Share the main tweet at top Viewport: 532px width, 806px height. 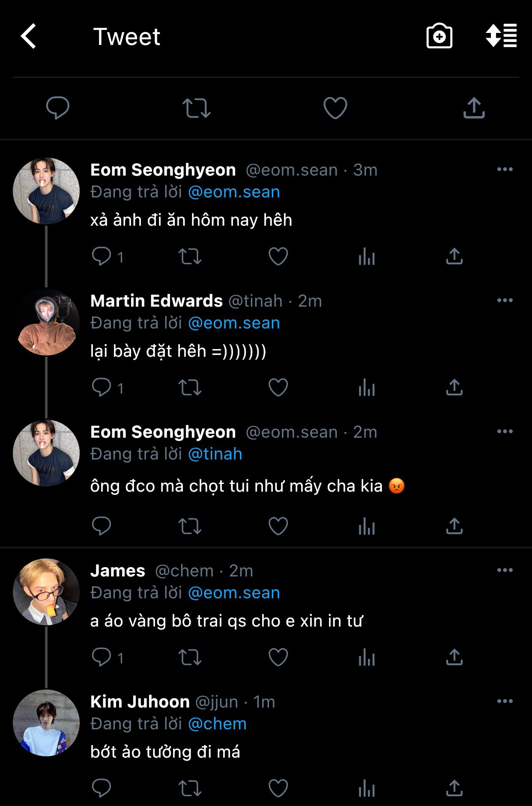click(474, 108)
